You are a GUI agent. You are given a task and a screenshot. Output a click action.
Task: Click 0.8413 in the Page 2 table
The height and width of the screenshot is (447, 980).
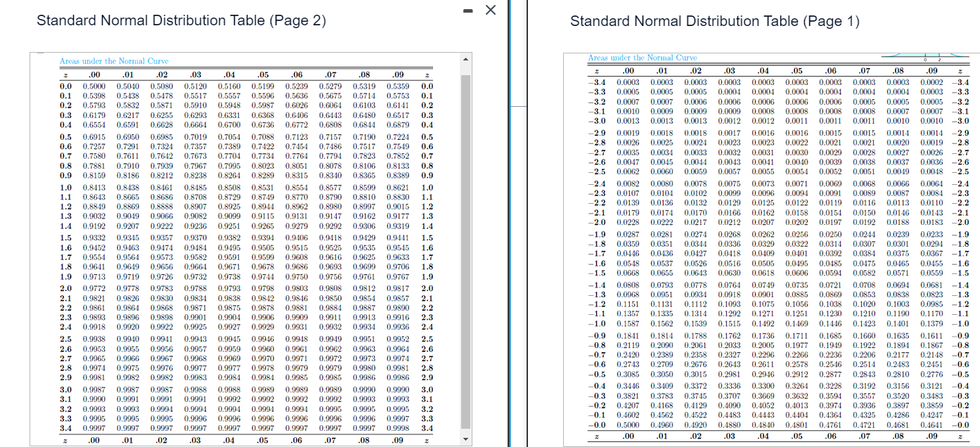(93, 188)
